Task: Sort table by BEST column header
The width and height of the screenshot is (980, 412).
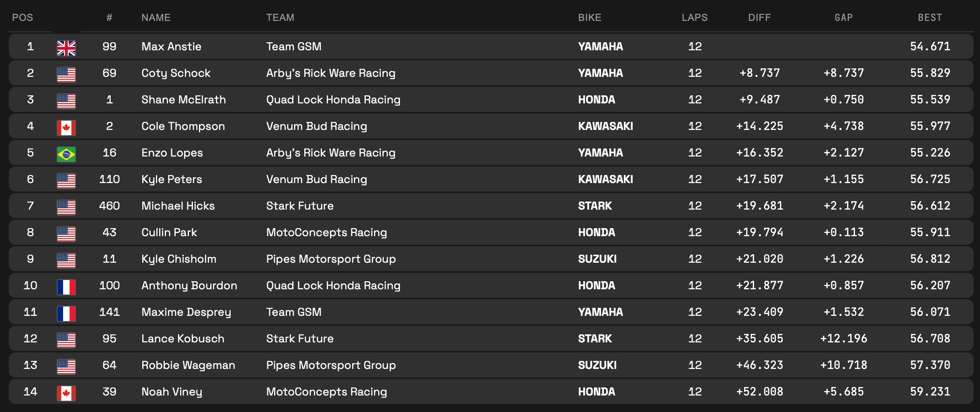Action: point(930,18)
